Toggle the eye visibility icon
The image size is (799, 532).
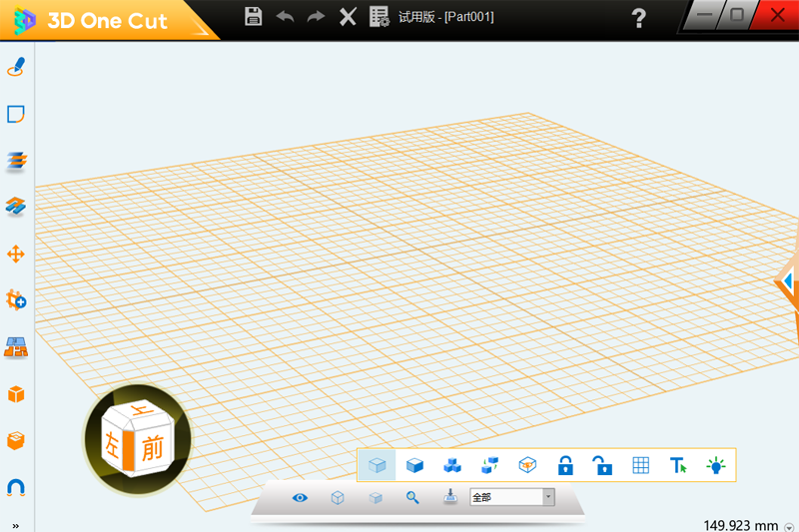(300, 497)
